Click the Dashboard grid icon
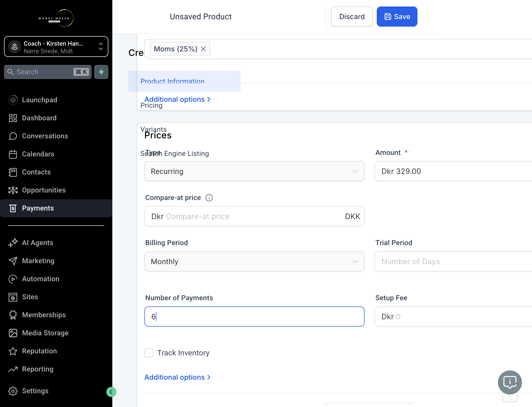532x407 pixels. pyautogui.click(x=13, y=118)
